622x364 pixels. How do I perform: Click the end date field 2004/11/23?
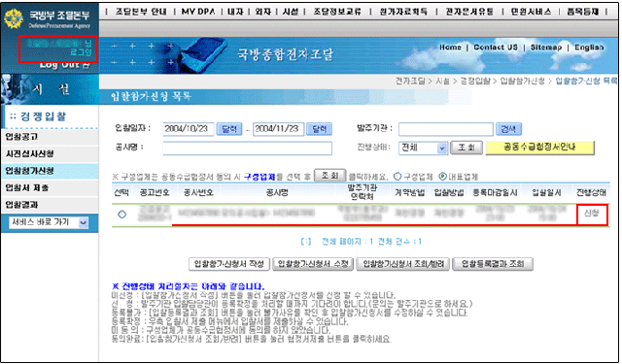coord(279,129)
